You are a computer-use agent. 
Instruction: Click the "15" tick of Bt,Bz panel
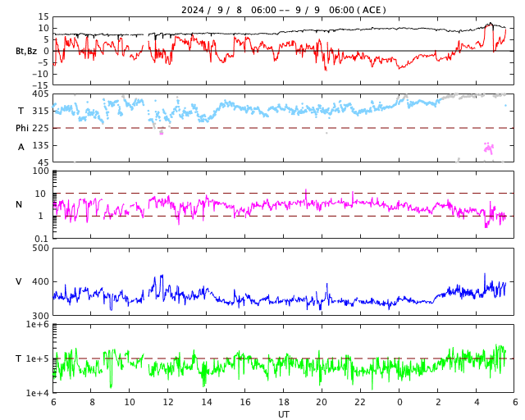[43, 16]
